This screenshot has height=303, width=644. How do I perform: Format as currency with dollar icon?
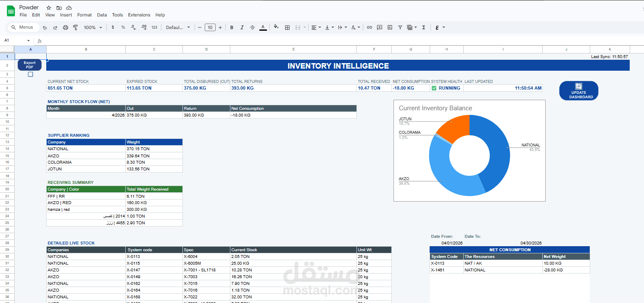[113, 27]
